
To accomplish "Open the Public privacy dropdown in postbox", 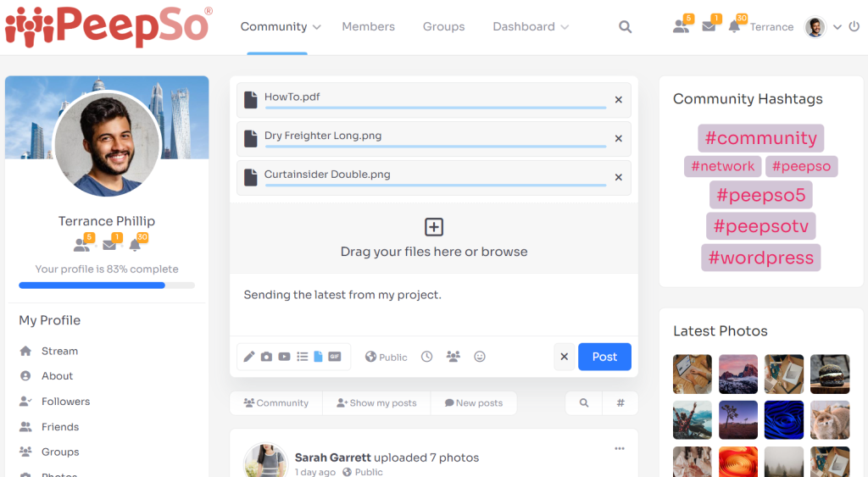I will (x=386, y=357).
